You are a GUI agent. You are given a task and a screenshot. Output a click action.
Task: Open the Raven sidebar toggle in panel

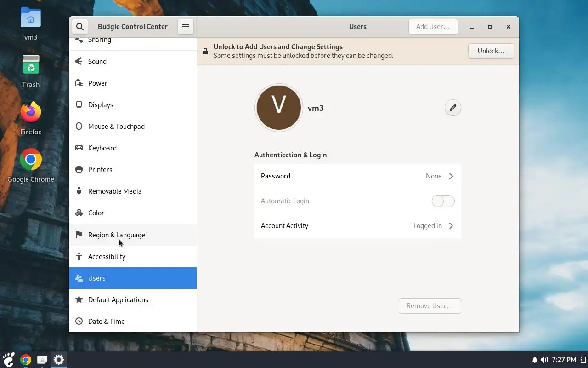point(583,360)
